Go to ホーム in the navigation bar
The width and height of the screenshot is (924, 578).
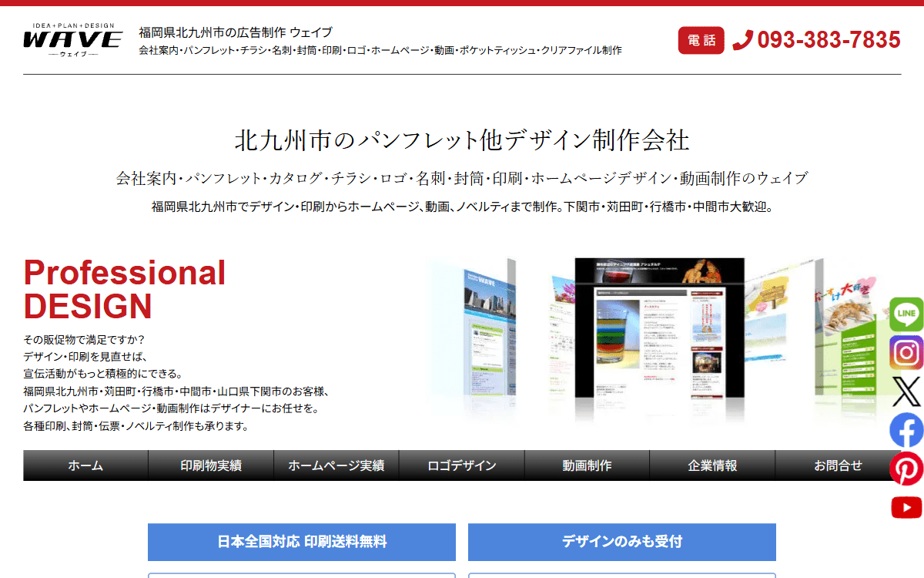tap(85, 465)
